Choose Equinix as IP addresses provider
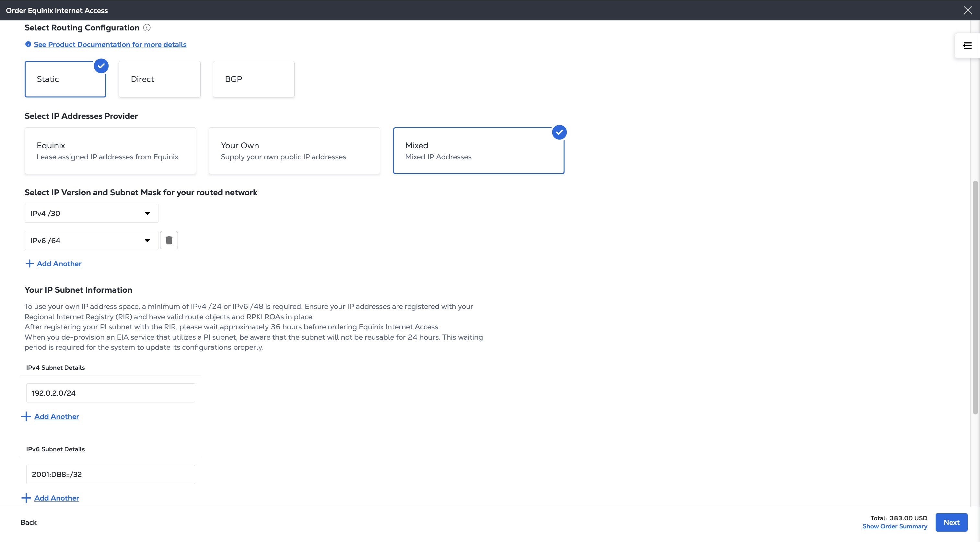Image resolution: width=980 pixels, height=542 pixels. tap(110, 151)
